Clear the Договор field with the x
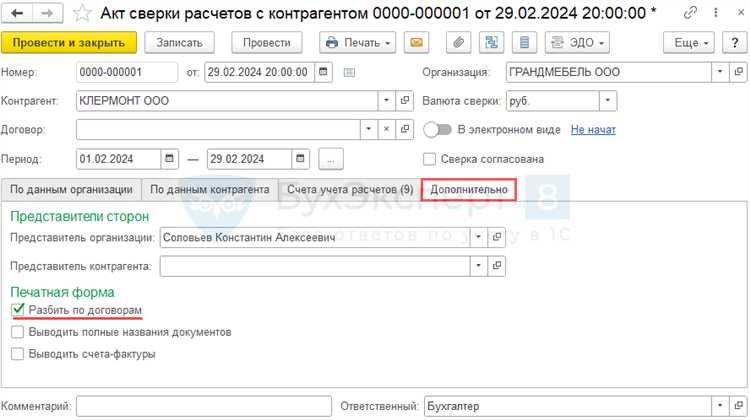The image size is (750, 420). (x=386, y=130)
